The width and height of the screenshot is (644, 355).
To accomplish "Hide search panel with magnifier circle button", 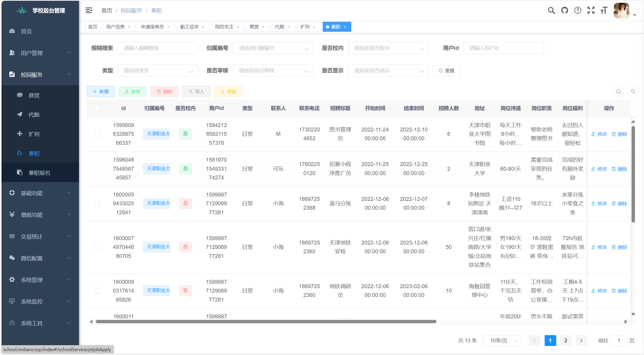I will [618, 91].
